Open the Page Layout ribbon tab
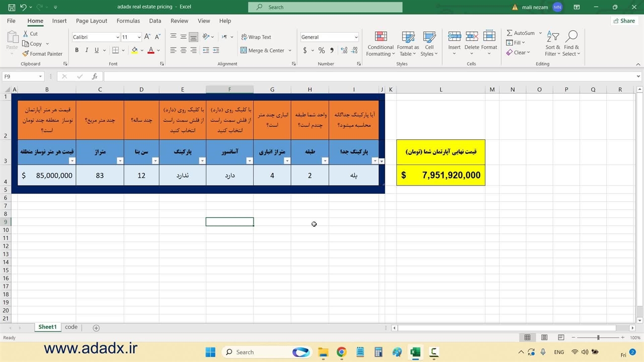The height and width of the screenshot is (362, 644). 92,21
